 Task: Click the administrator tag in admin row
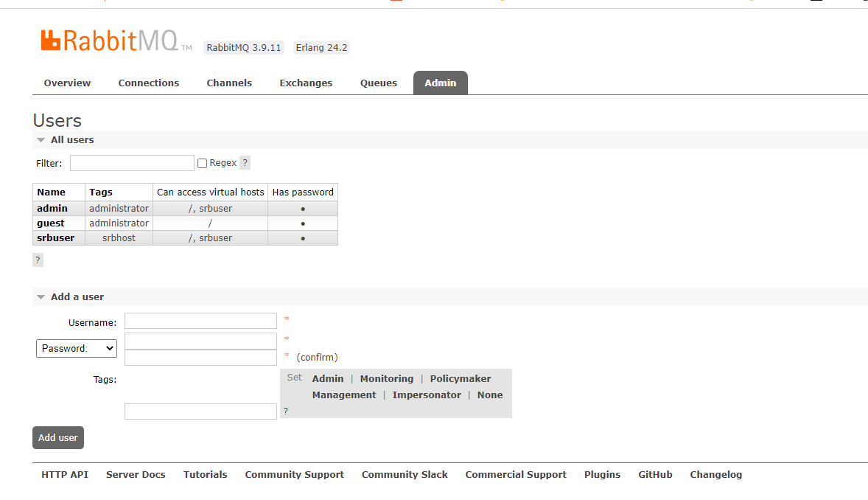[x=119, y=209]
